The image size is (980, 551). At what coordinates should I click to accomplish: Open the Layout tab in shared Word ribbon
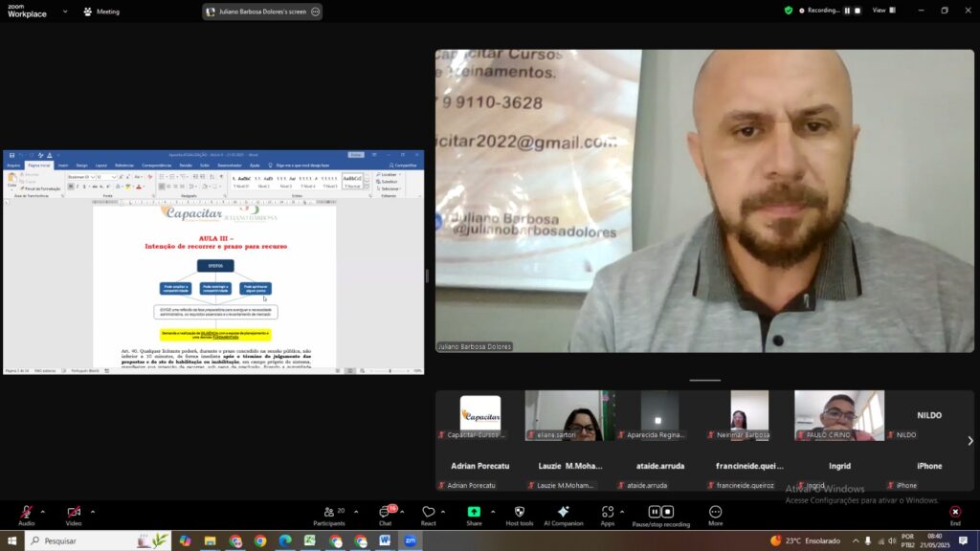tap(101, 165)
